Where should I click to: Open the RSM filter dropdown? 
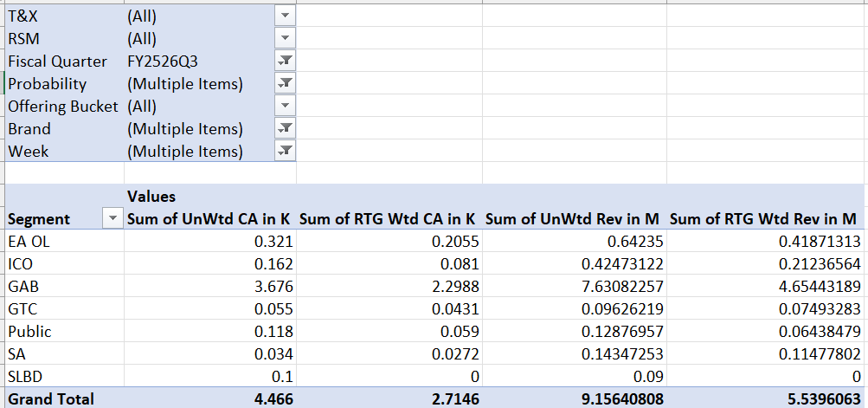286,39
